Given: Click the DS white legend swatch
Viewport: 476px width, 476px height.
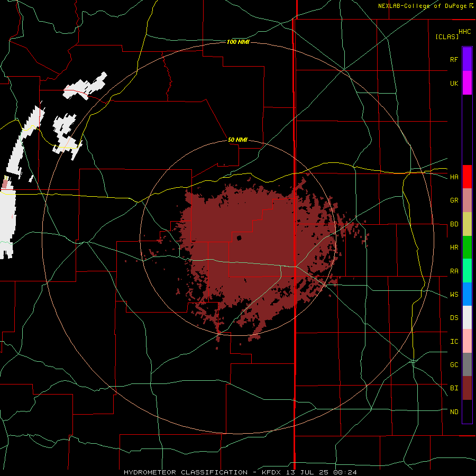Looking at the screenshot, I should coord(467,317).
